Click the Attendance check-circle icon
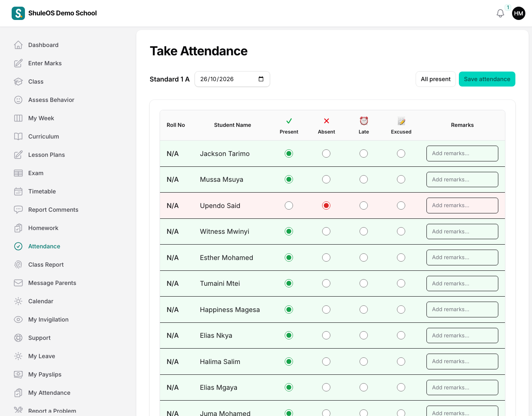This screenshot has width=532, height=416. [18, 246]
